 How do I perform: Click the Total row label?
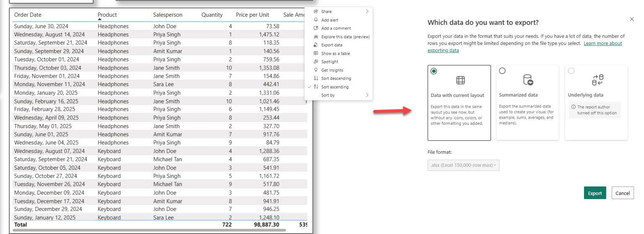[x=21, y=225]
